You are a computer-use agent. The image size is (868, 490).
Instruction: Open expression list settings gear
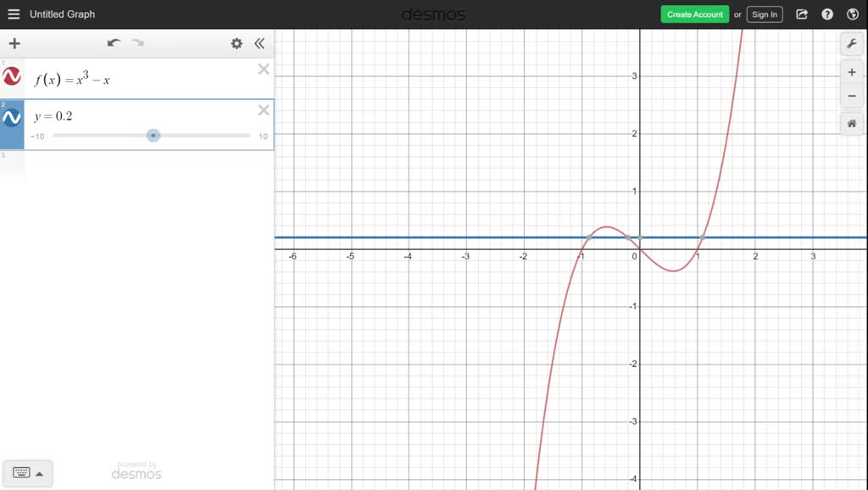(x=236, y=44)
